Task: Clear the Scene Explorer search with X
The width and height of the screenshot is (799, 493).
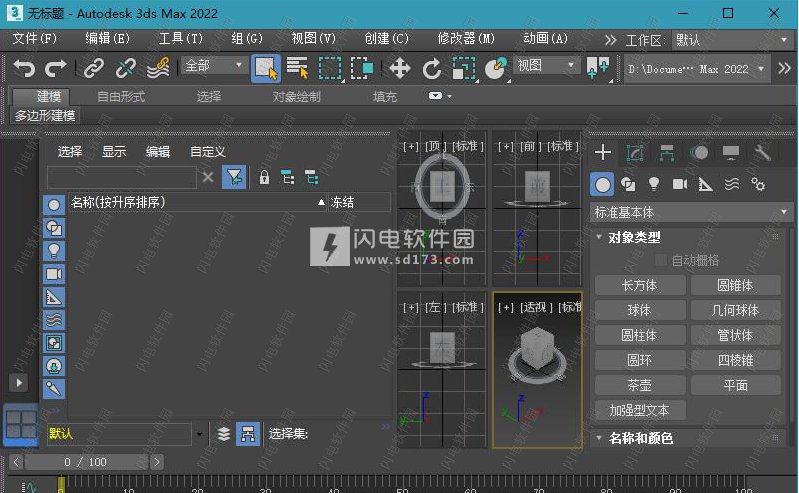Action: tap(208, 177)
